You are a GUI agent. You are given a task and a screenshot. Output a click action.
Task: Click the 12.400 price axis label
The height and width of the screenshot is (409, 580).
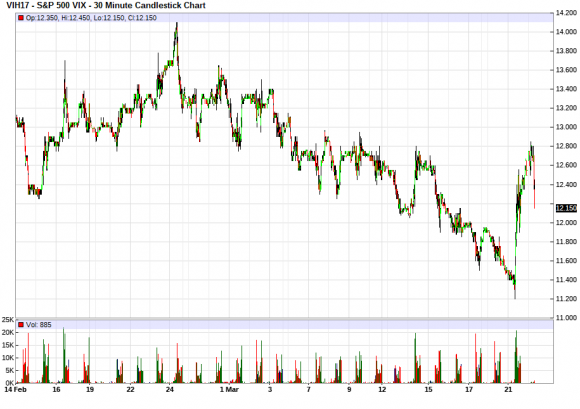click(x=566, y=185)
